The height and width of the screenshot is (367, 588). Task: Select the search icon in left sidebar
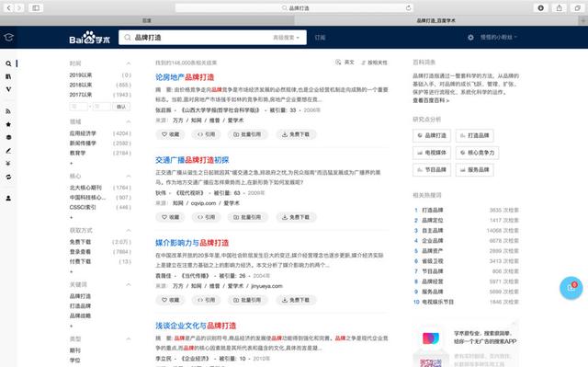(8, 63)
